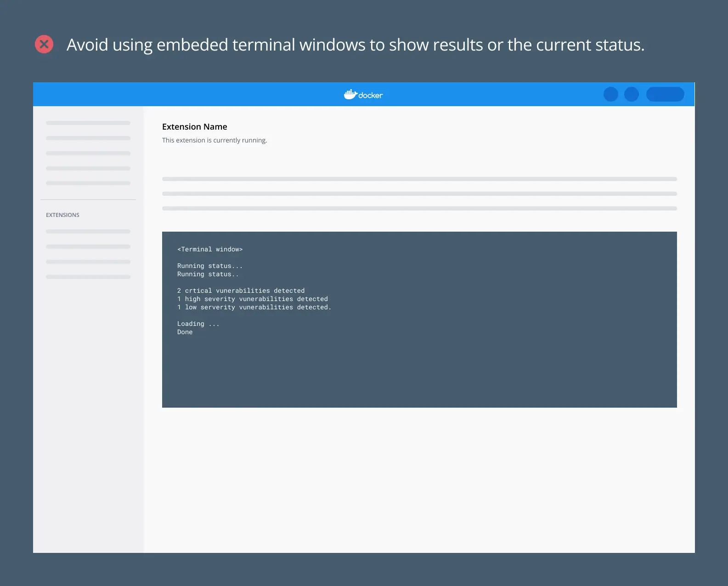
Task: Click the left circular button in blue header
Action: 610,94
